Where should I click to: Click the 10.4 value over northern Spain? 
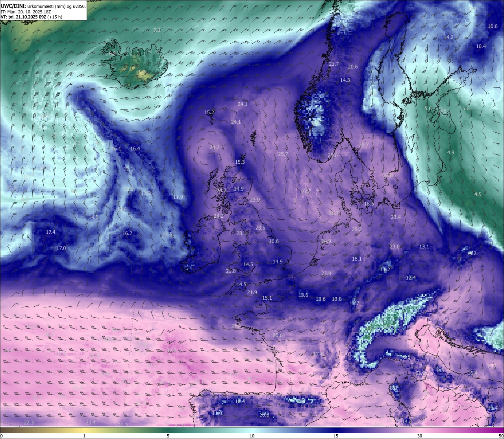[x=240, y=401]
